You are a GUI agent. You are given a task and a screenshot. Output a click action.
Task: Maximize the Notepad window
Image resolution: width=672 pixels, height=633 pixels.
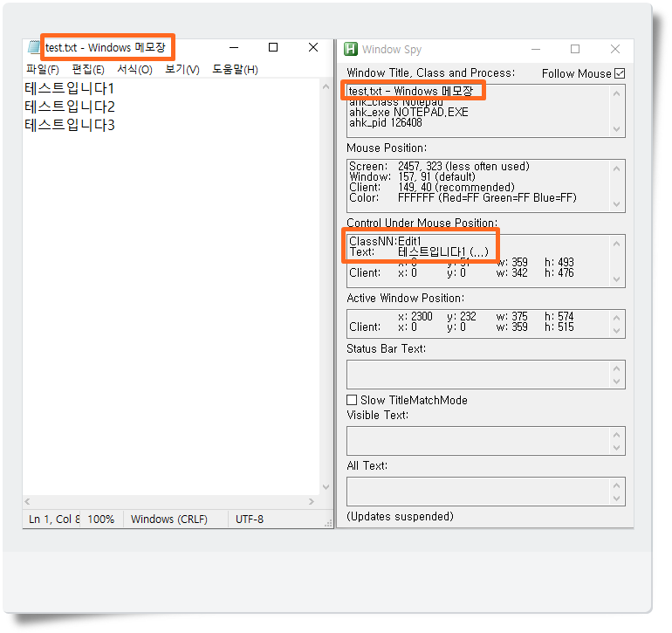(x=273, y=47)
